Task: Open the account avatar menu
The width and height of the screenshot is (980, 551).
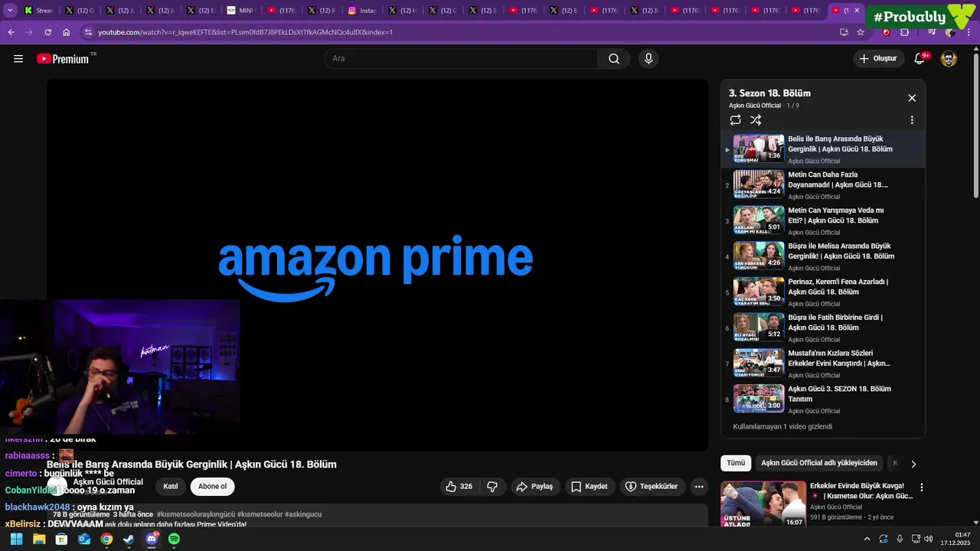Action: pyautogui.click(x=949, y=59)
